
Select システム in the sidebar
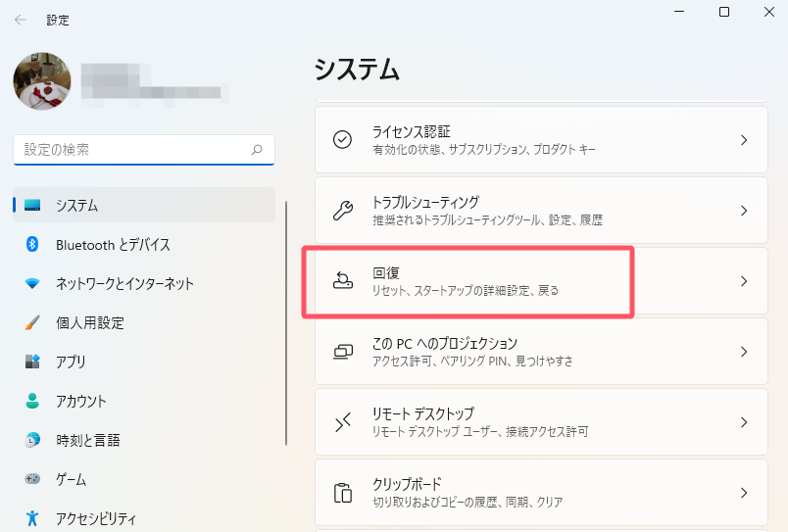pyautogui.click(x=144, y=205)
